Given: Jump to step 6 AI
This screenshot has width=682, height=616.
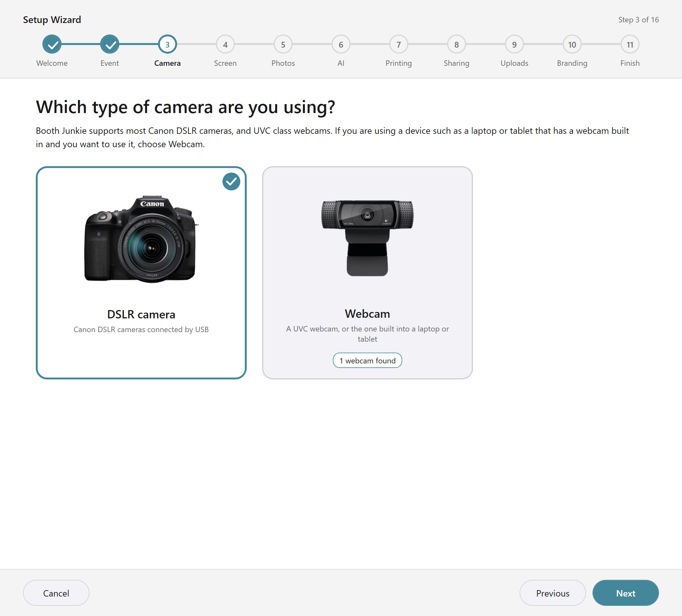Looking at the screenshot, I should [x=341, y=44].
